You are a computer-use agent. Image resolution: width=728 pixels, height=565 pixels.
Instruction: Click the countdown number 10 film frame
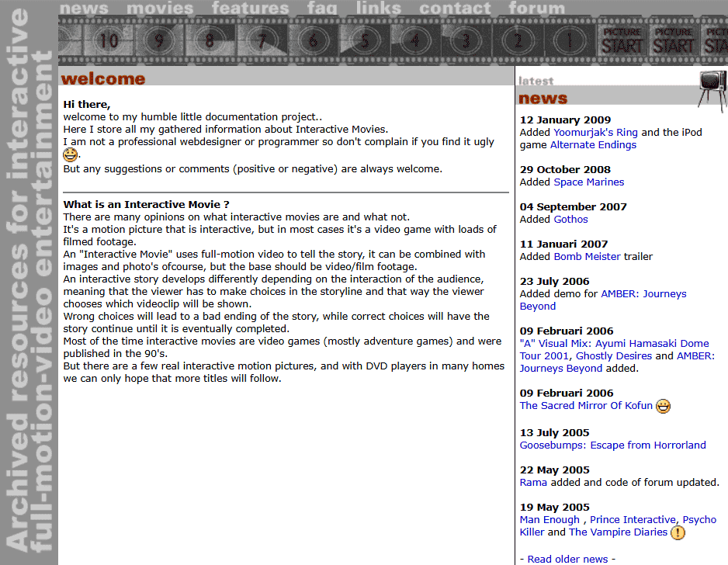pyautogui.click(x=109, y=40)
